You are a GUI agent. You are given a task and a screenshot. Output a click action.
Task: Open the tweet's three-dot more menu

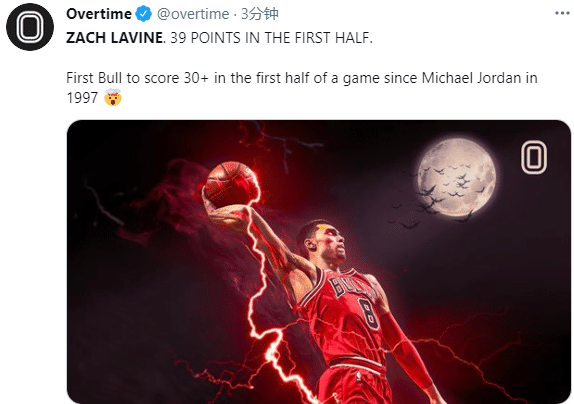[563, 14]
